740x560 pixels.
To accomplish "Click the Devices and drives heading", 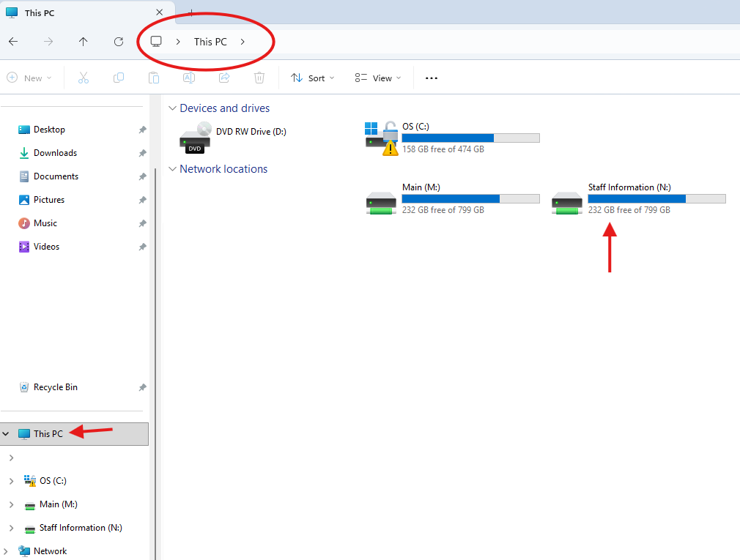I will click(225, 108).
